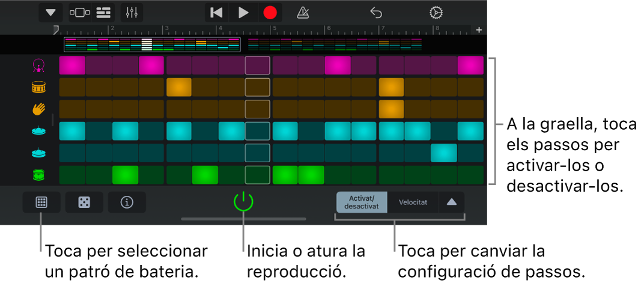644x286 pixels.
Task: Toggle the metronome on or off
Action: pyautogui.click(x=303, y=13)
